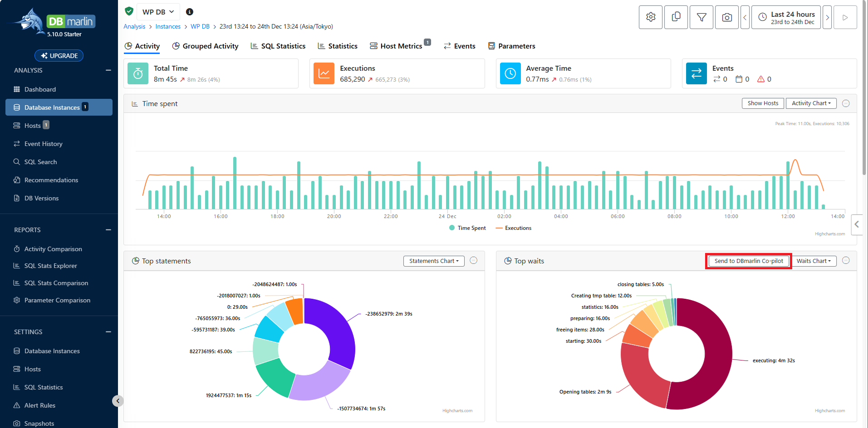Take a snapshot with camera icon

tap(727, 17)
